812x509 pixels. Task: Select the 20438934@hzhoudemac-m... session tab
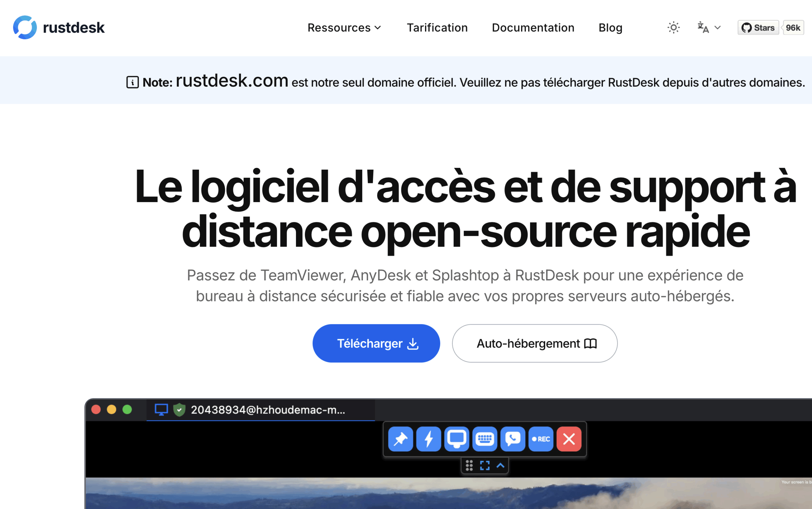(x=260, y=410)
